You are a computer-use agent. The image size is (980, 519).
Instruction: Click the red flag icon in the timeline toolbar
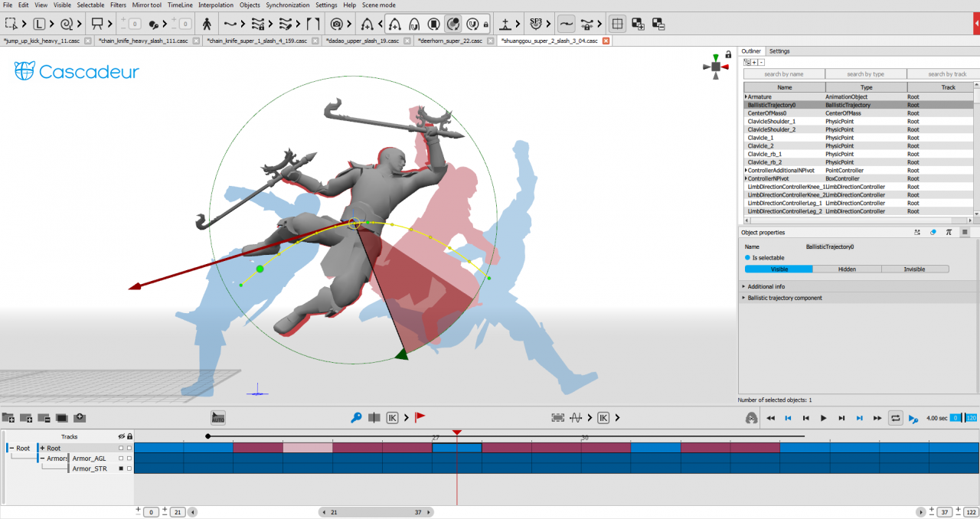[x=420, y=417]
